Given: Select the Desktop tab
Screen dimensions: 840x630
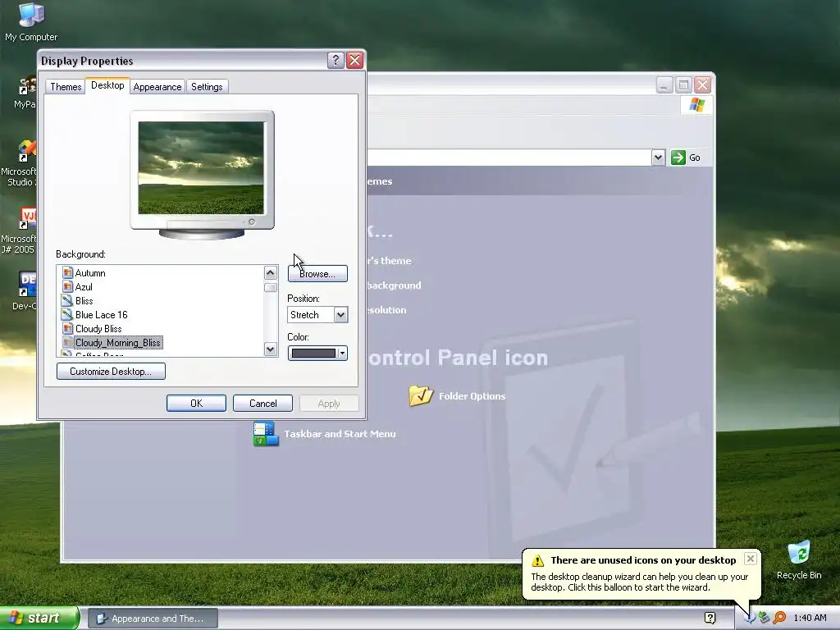Looking at the screenshot, I should click(107, 85).
